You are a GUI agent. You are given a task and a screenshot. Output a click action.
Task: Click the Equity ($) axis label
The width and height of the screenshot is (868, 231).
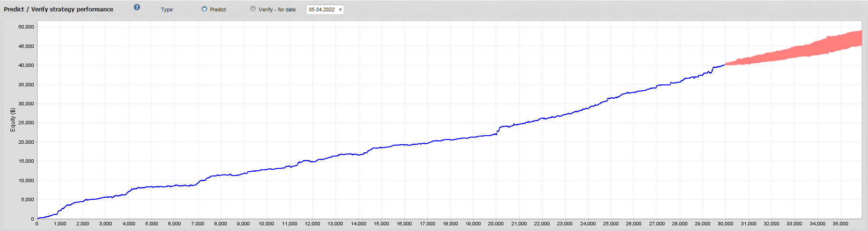tap(13, 120)
